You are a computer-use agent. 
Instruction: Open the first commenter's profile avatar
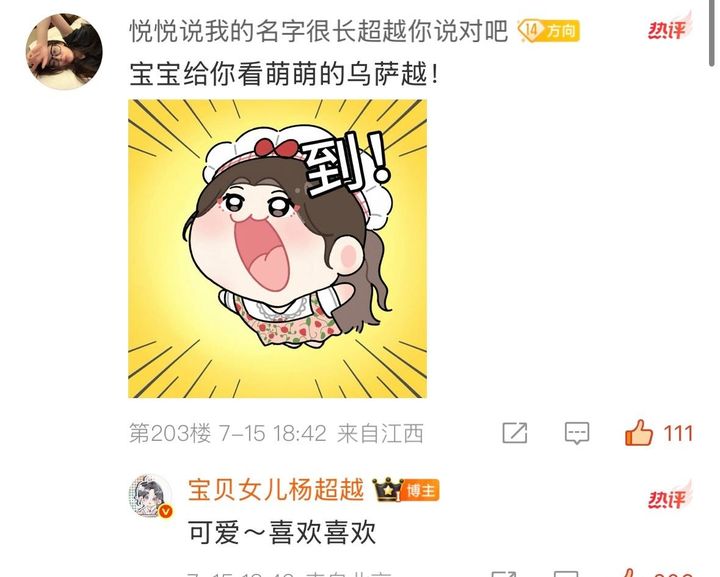(64, 51)
